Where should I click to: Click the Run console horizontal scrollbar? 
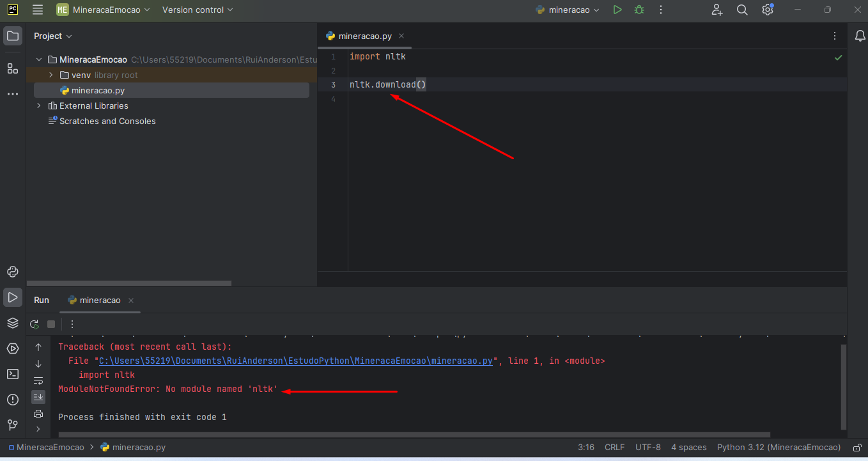point(414,435)
